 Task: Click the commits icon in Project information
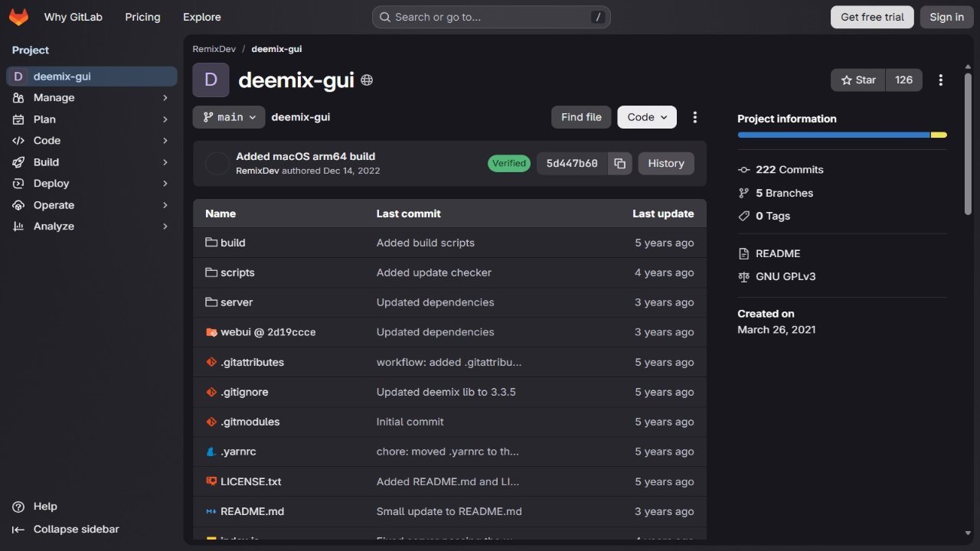click(x=743, y=170)
